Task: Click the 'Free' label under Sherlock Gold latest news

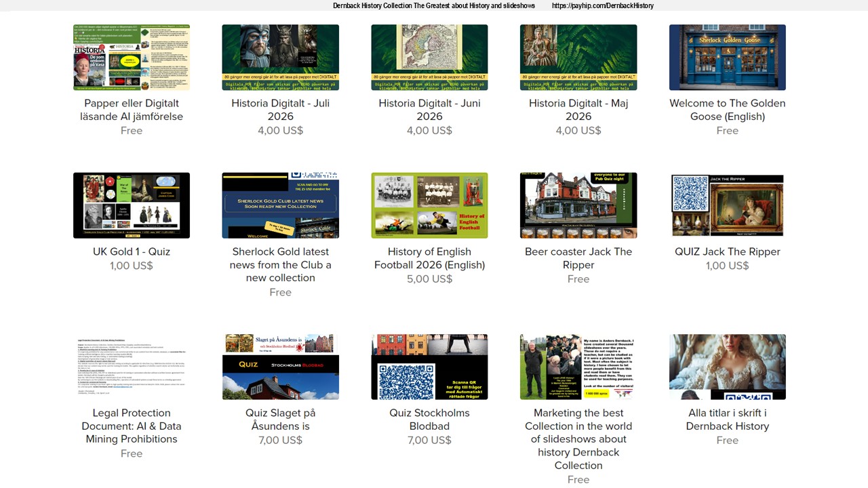Action: [280, 292]
